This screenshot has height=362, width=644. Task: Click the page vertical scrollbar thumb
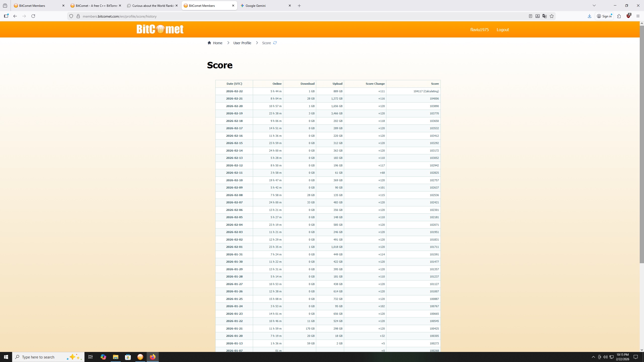[642, 143]
